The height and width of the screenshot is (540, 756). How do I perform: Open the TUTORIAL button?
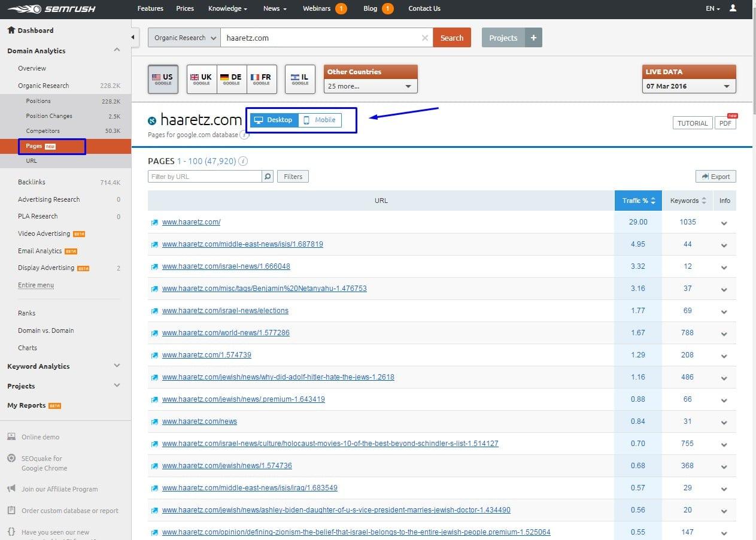point(693,123)
